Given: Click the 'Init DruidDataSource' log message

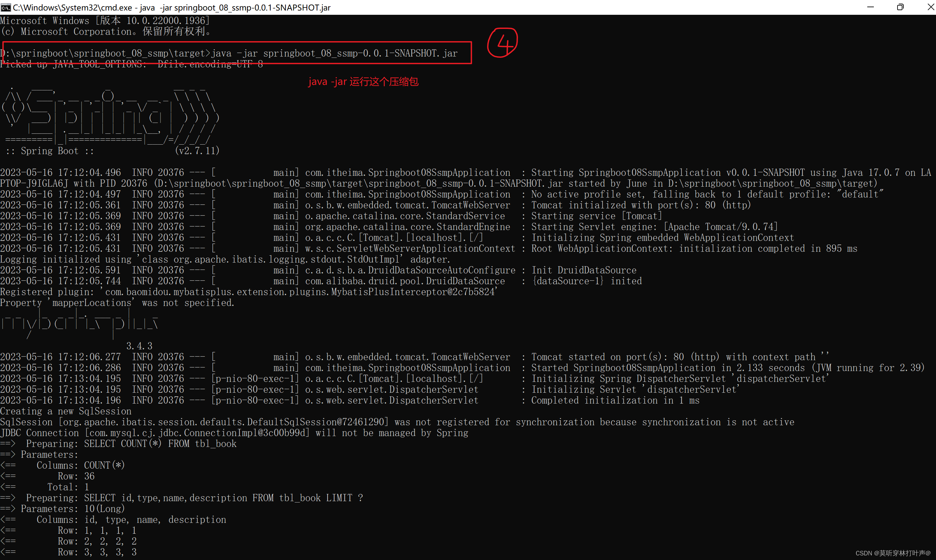Looking at the screenshot, I should pos(584,270).
